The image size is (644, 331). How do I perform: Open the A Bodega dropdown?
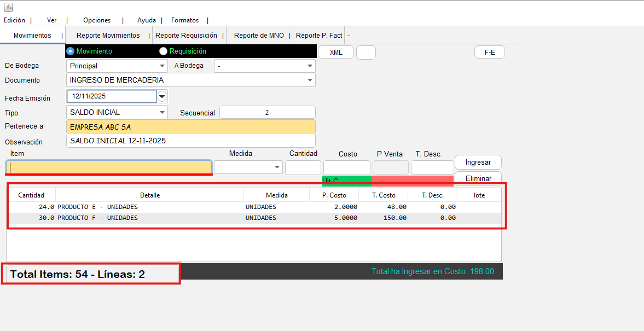[309, 66]
